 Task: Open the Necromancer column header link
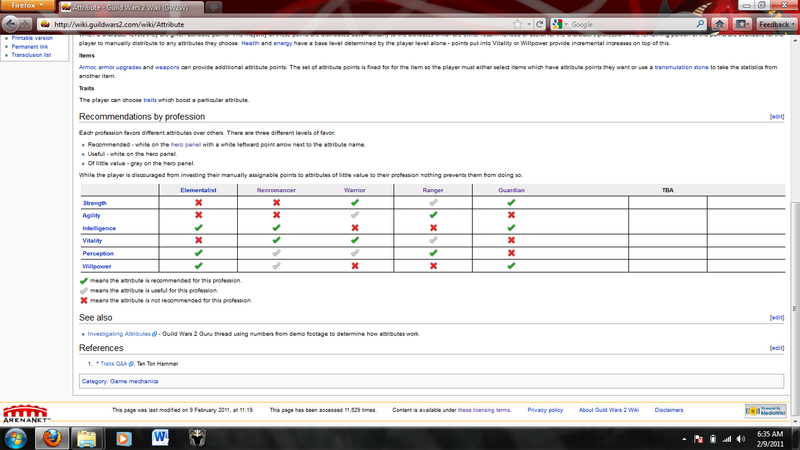[276, 190]
